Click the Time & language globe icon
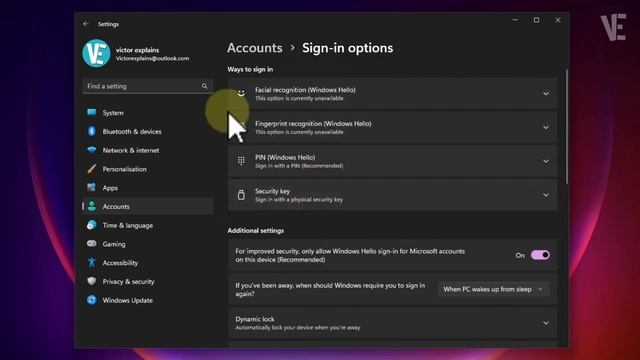This screenshot has height=360, width=640. 91,225
